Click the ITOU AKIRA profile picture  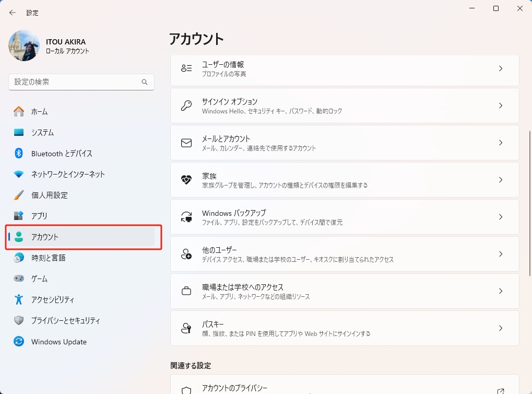click(24, 45)
